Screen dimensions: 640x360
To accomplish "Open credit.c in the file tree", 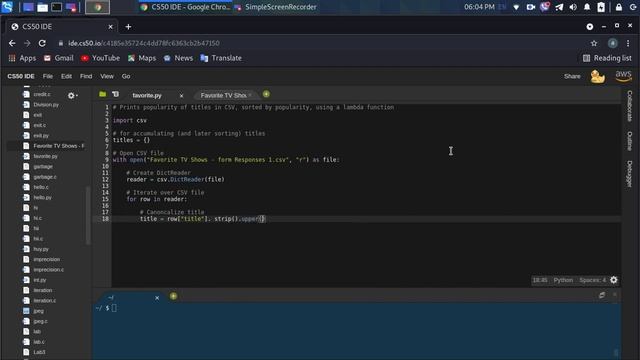I will tap(42, 94).
